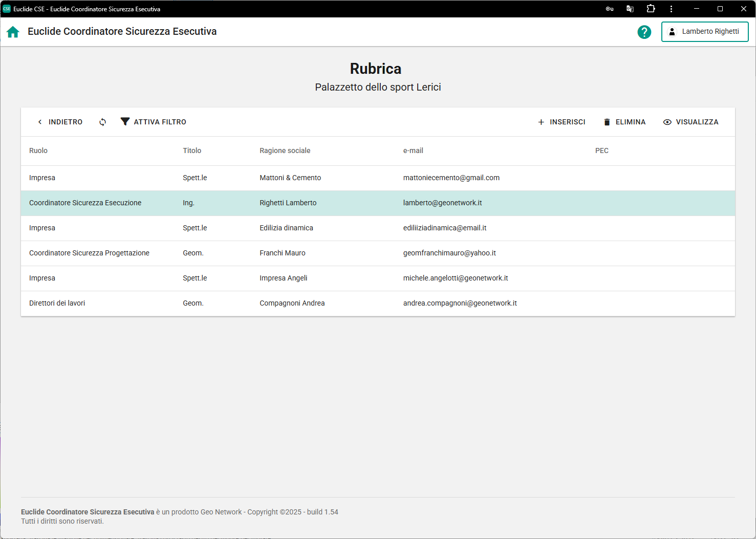Open the Lamberto Righetti user menu
This screenshot has height=539, width=756.
pos(704,32)
